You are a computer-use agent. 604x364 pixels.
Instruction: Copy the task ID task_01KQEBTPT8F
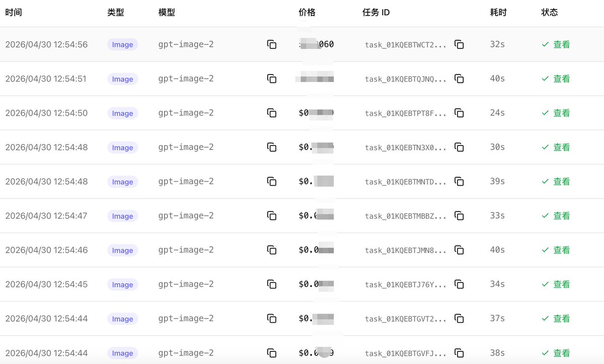click(x=459, y=113)
